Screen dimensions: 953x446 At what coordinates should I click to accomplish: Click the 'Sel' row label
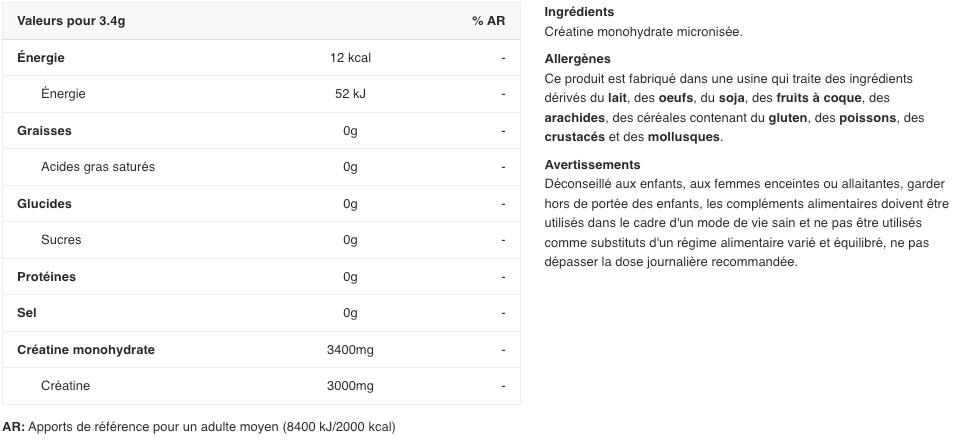coord(27,313)
